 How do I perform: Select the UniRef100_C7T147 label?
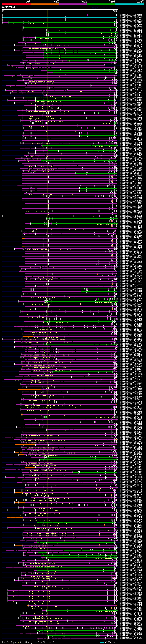131,140
